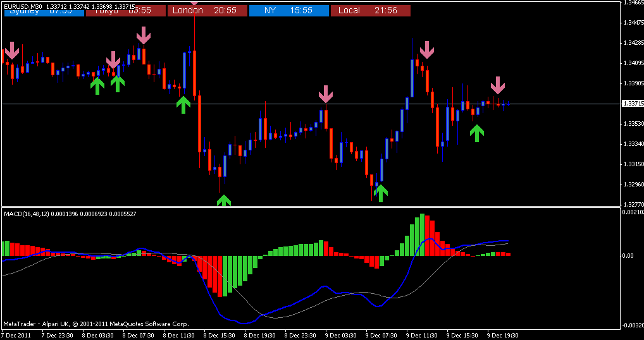
Task: Click the Local 21:56 clock label
Action: [371, 11]
